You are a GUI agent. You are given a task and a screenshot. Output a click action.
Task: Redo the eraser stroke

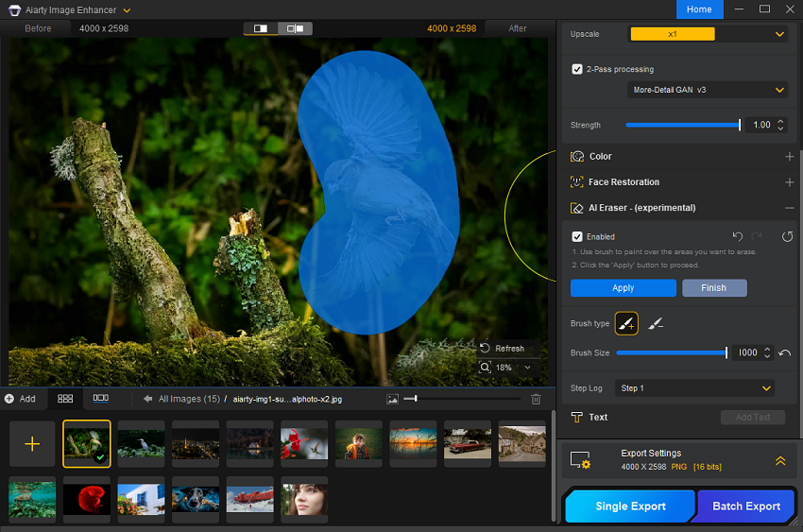757,236
